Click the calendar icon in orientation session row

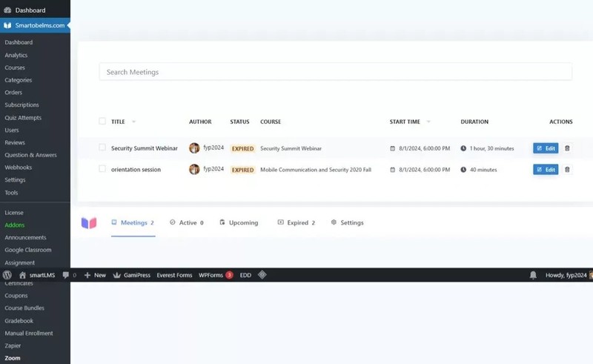pyautogui.click(x=392, y=170)
